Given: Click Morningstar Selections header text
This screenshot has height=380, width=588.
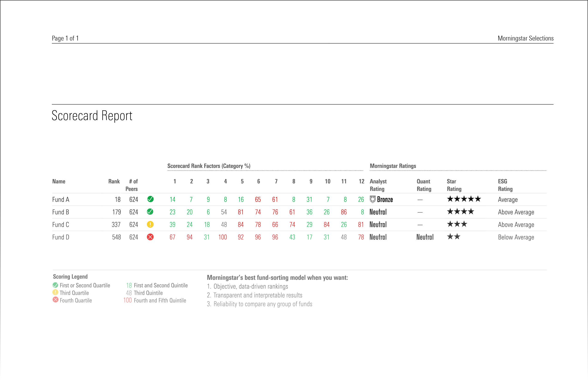Looking at the screenshot, I should pyautogui.click(x=526, y=38).
